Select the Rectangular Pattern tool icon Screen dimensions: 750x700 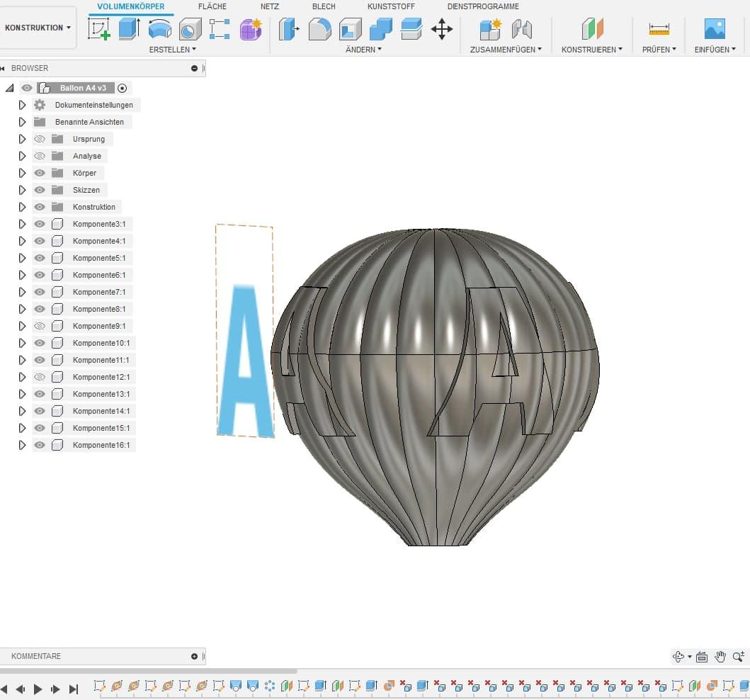[220, 29]
